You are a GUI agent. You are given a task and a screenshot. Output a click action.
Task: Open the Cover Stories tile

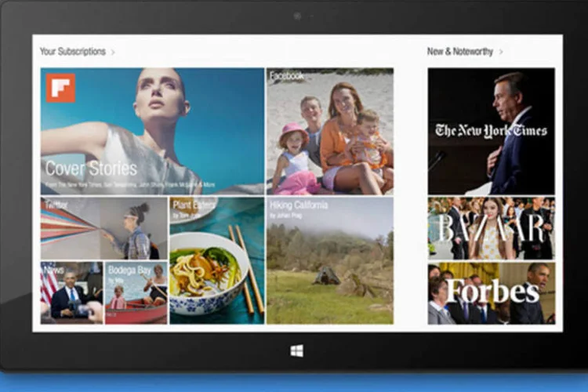152,131
